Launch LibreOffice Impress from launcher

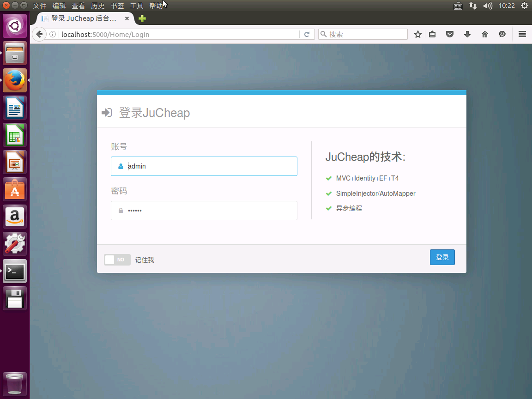tap(15, 162)
